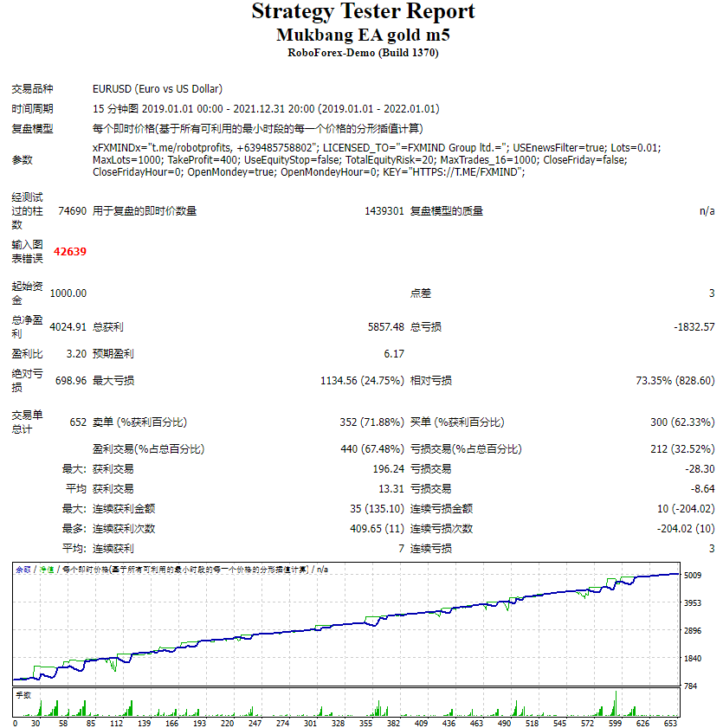Click RoboForex-Demo (Build 1370) subtitle

pos(363,53)
